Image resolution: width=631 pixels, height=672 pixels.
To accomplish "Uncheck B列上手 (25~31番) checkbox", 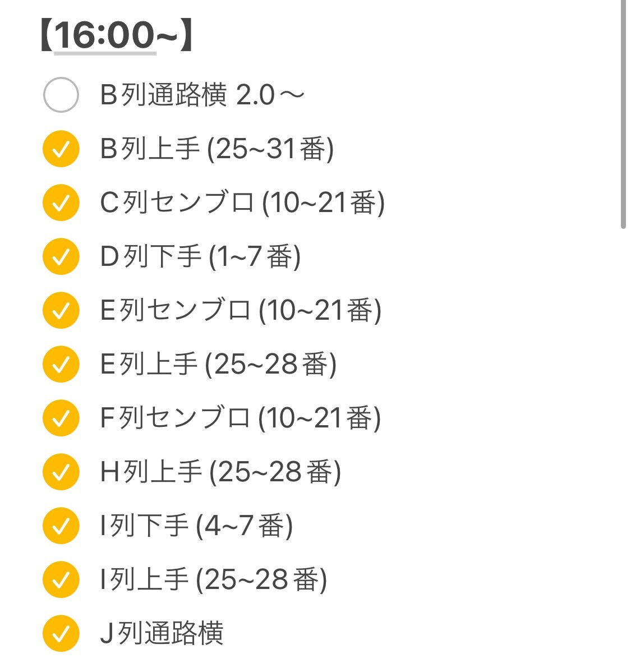I will (x=61, y=149).
